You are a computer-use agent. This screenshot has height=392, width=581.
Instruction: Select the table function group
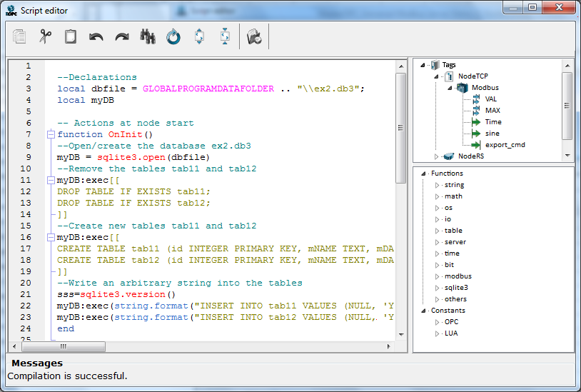coord(453,231)
